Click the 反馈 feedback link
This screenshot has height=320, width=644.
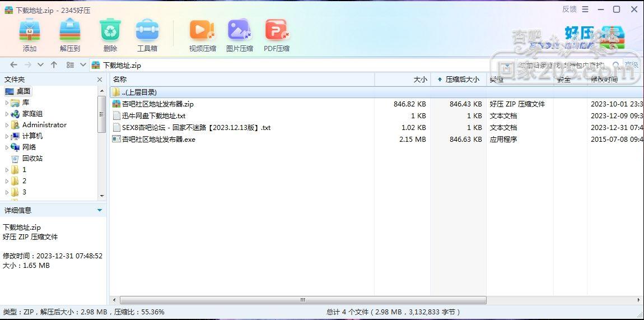pyautogui.click(x=570, y=9)
